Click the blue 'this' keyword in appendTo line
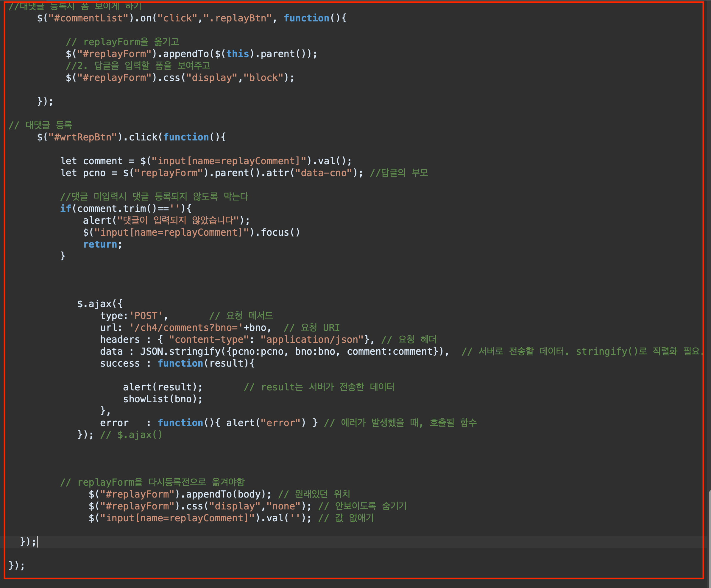Viewport: 711px width, 588px height. click(237, 54)
